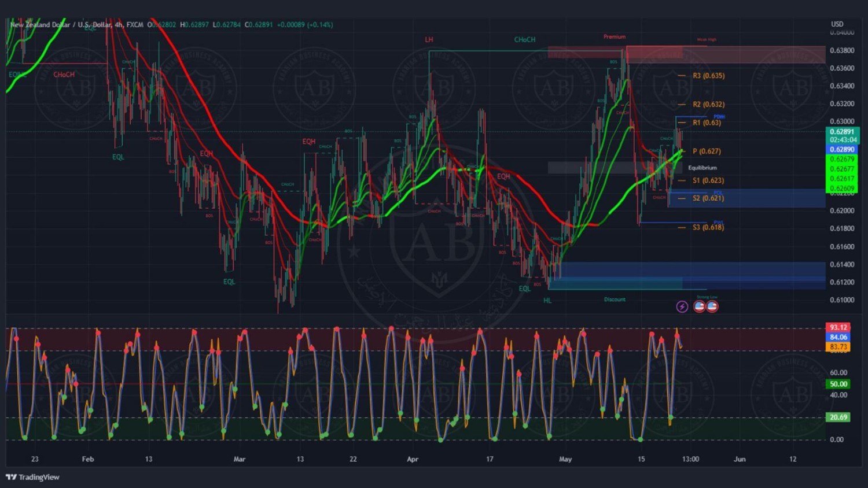
Task: Click the green 0.62679 moving average tag
Action: tap(842, 159)
